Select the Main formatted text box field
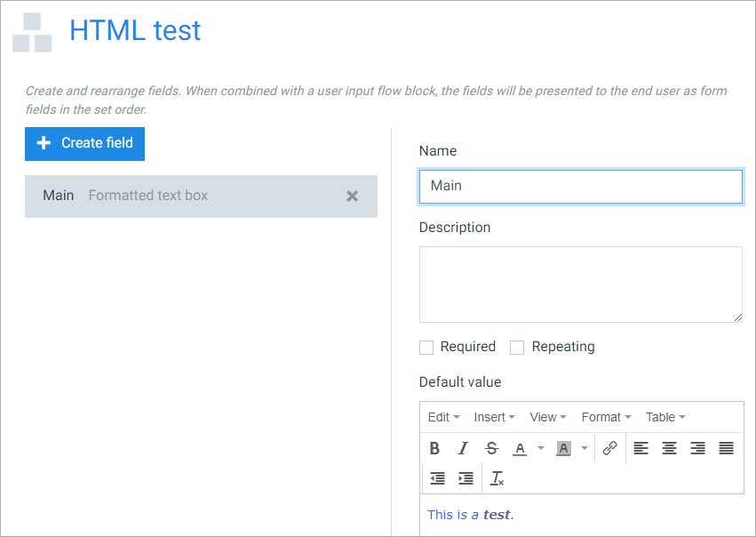The height and width of the screenshot is (537, 756). click(x=201, y=196)
